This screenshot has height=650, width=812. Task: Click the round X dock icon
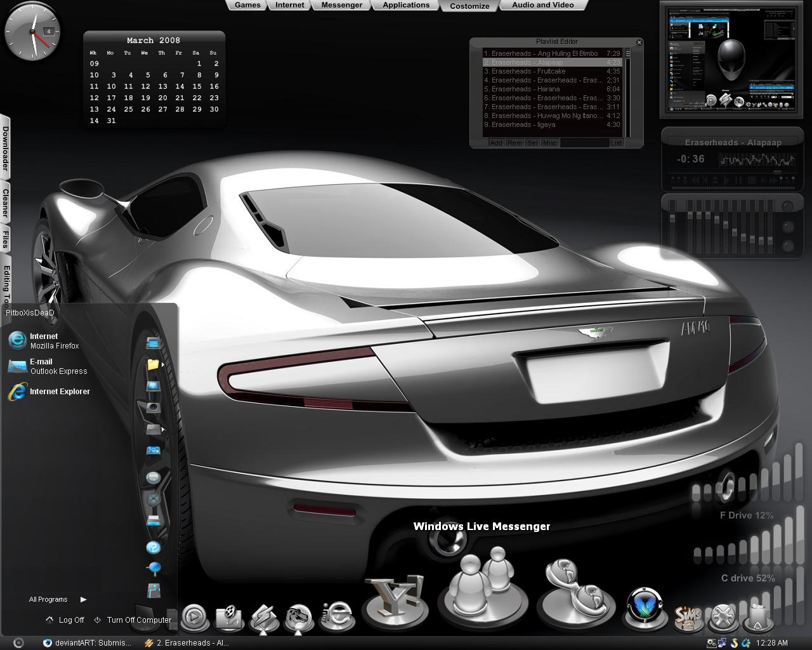coord(722,616)
